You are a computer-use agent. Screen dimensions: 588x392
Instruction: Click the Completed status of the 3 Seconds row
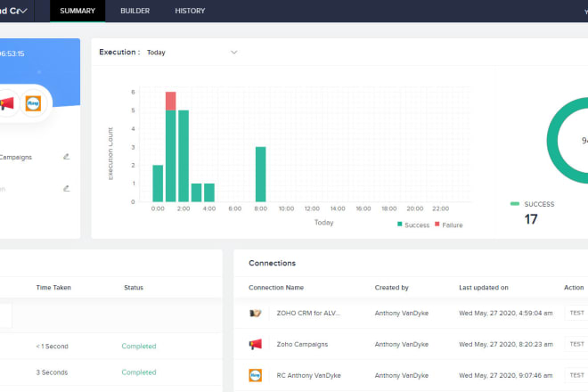(139, 372)
